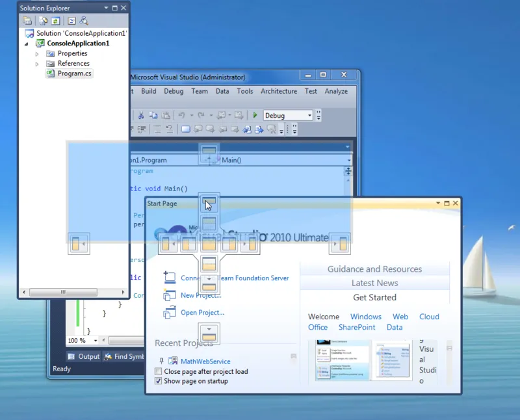Click the Navigate Forward toolbar icon

pyautogui.click(x=239, y=116)
